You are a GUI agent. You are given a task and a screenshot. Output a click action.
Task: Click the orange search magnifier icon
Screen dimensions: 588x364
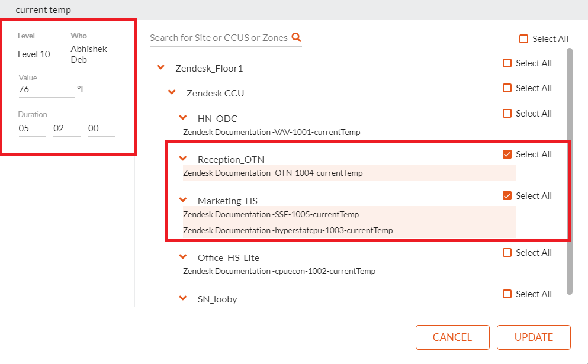point(295,37)
